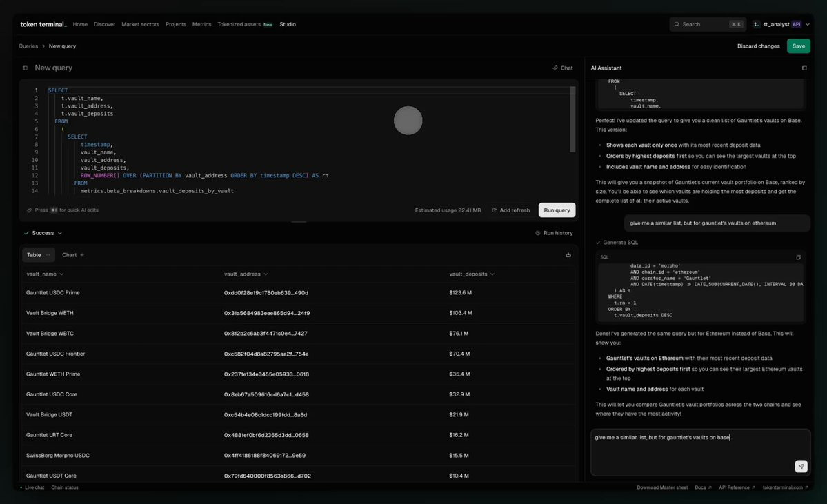The image size is (827, 504).
Task: Click the resize handle below the SQL editor
Action: pyautogui.click(x=299, y=222)
